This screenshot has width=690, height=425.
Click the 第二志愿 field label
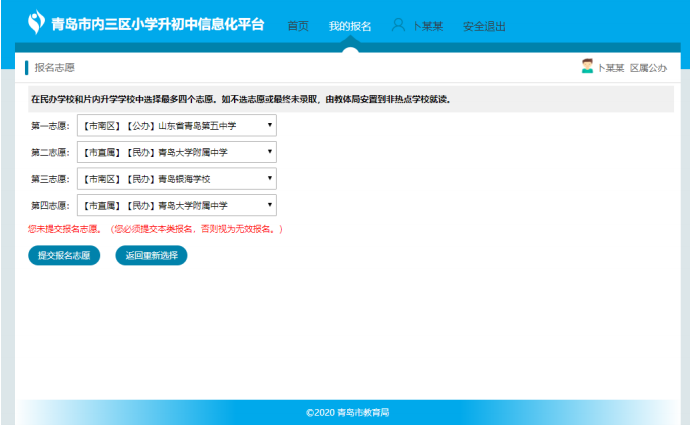tap(50, 152)
